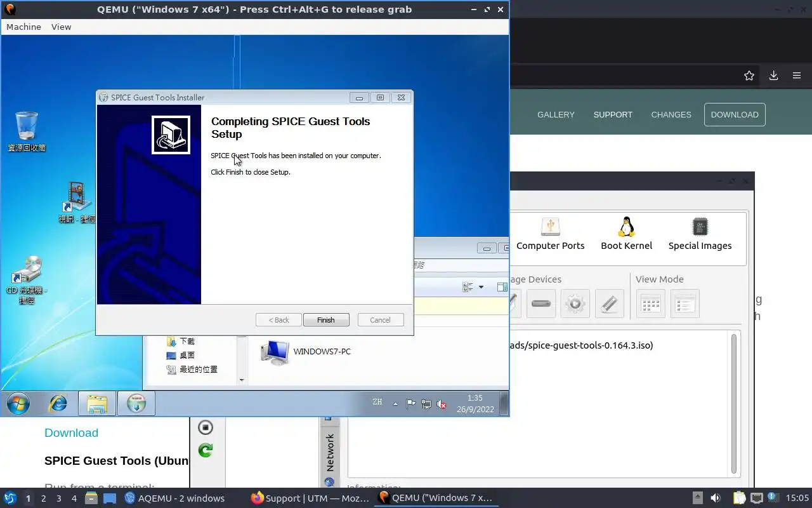812x508 pixels.
Task: Open the Recycle Bin desktop icon
Action: 27,131
